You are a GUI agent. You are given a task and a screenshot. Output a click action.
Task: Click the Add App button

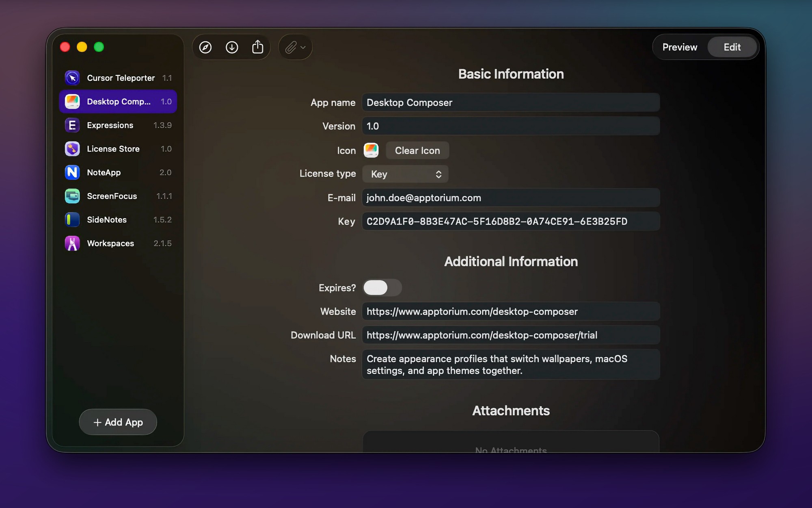118,422
